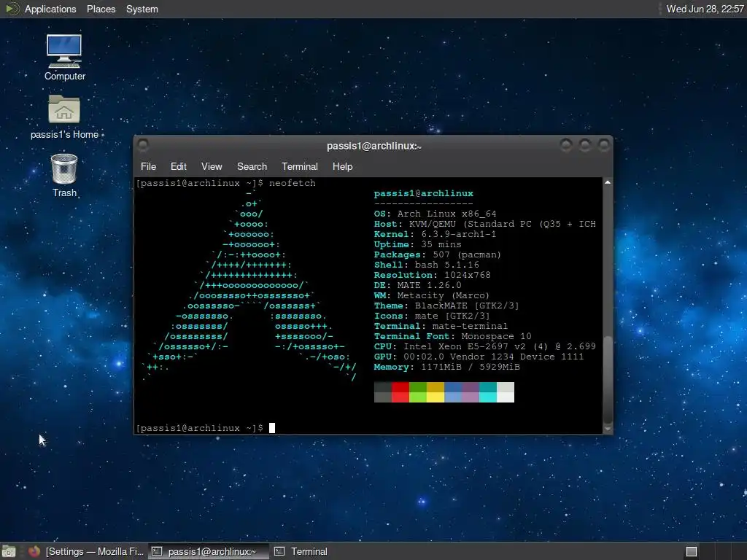
Task: Click the Firefox icon in the taskbar
Action: (x=34, y=551)
